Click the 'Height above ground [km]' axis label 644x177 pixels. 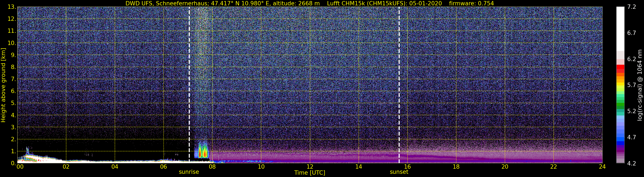[3, 85]
